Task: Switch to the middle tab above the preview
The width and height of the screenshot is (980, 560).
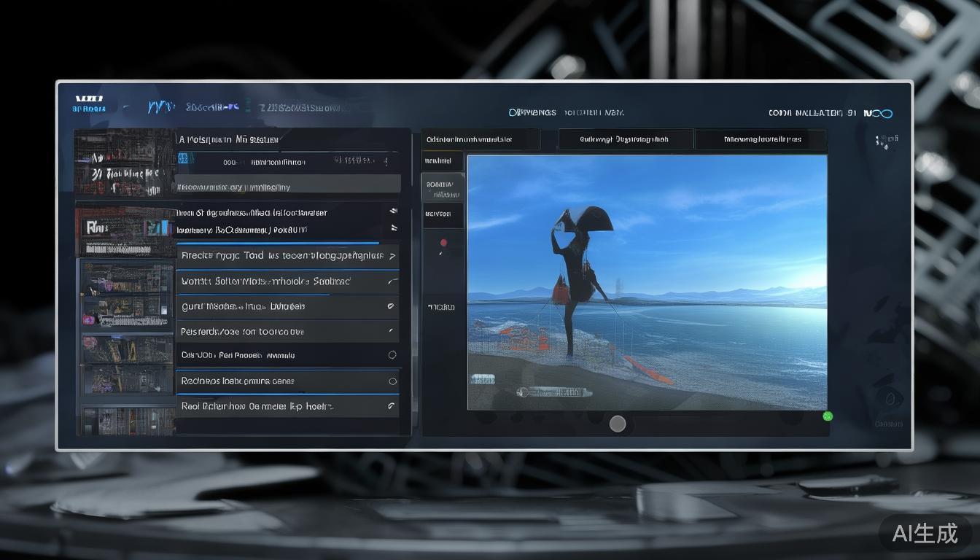Action: click(x=625, y=139)
